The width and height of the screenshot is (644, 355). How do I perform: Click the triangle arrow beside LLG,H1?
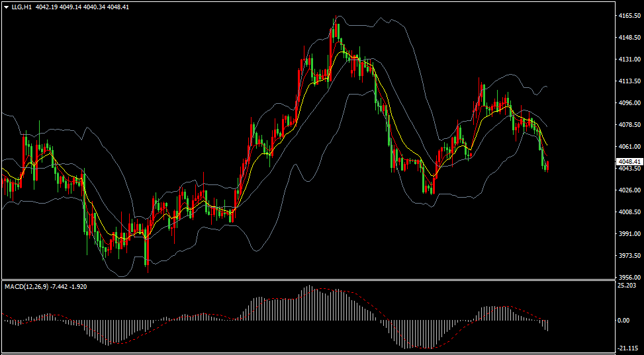tap(6, 7)
